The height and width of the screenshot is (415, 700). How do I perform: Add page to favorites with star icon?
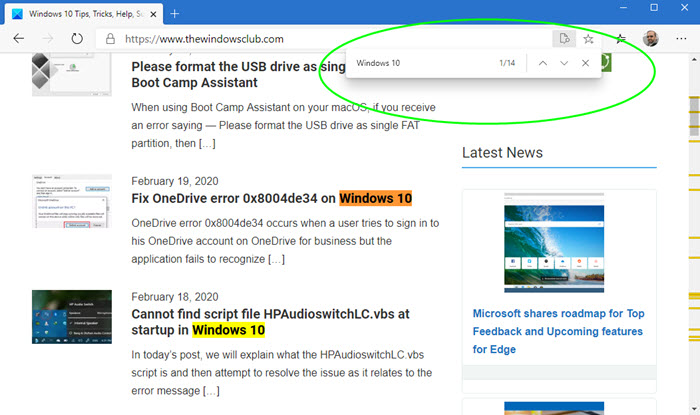[588, 39]
